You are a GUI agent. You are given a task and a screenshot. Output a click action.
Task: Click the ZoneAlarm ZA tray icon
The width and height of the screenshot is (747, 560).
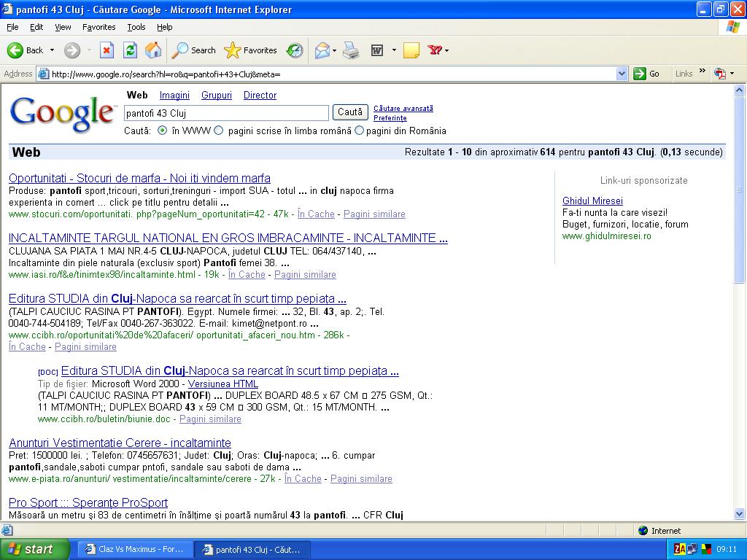[680, 549]
